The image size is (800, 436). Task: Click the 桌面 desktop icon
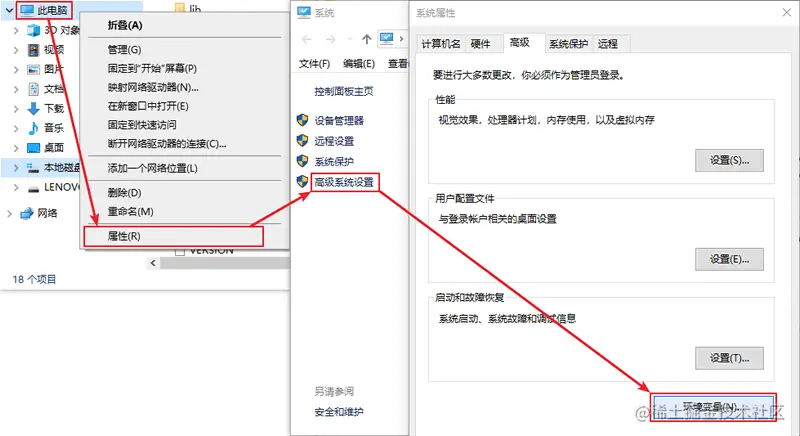coord(34,148)
